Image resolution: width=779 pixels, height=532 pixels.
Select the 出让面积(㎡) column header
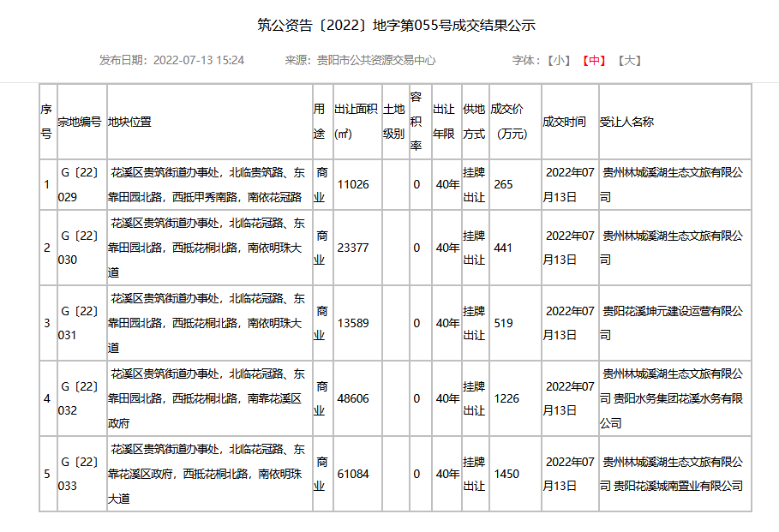355,122
